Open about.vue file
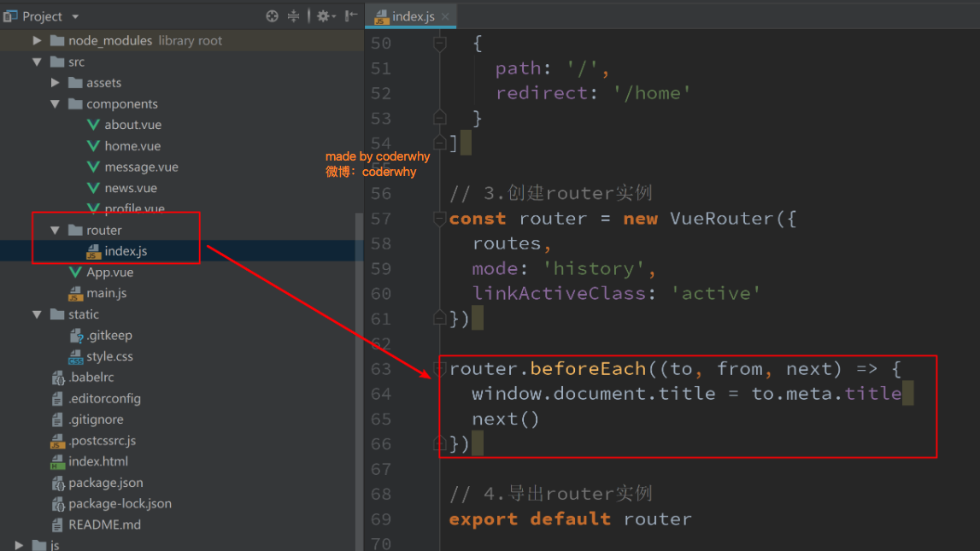This screenshot has width=980, height=551. 132,125
